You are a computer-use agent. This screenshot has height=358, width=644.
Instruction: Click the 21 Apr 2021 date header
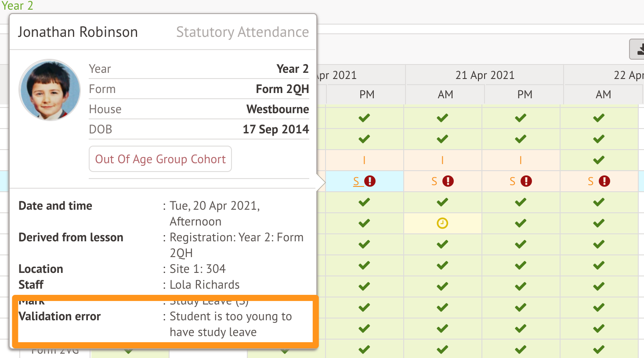coord(485,75)
